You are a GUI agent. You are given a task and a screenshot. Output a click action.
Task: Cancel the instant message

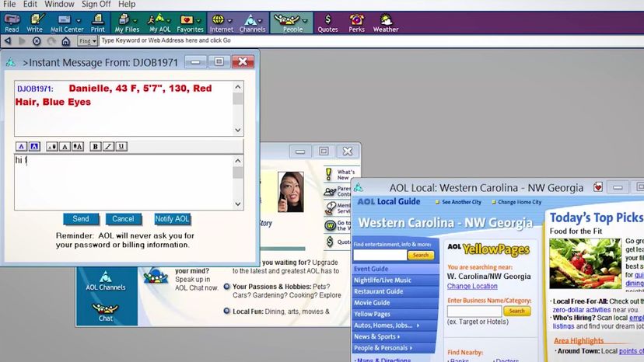coord(123,219)
